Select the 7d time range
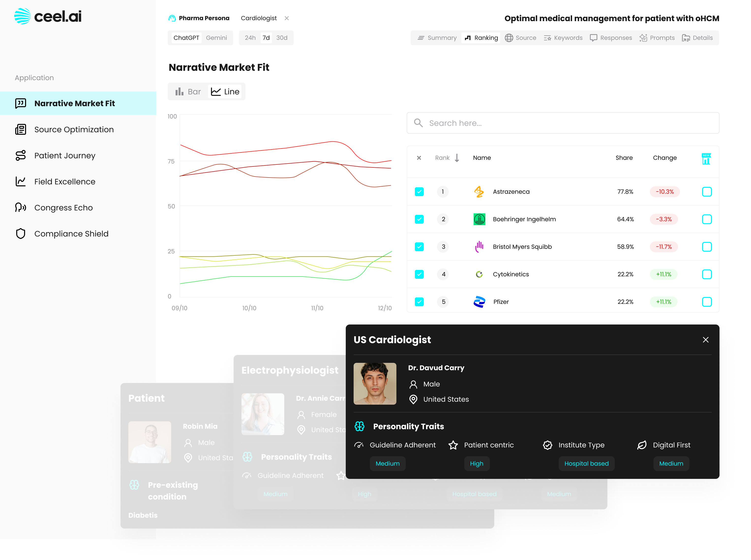 pyautogui.click(x=266, y=38)
